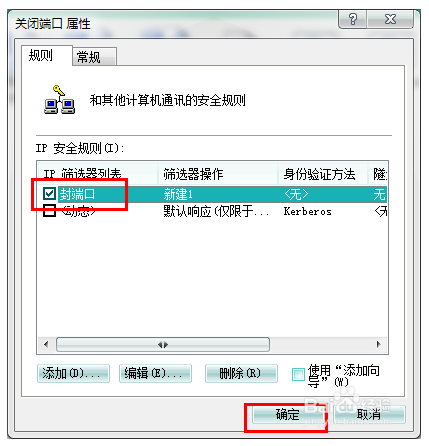
Task: Click the IP 筛选器列表 column header
Action: point(98,174)
